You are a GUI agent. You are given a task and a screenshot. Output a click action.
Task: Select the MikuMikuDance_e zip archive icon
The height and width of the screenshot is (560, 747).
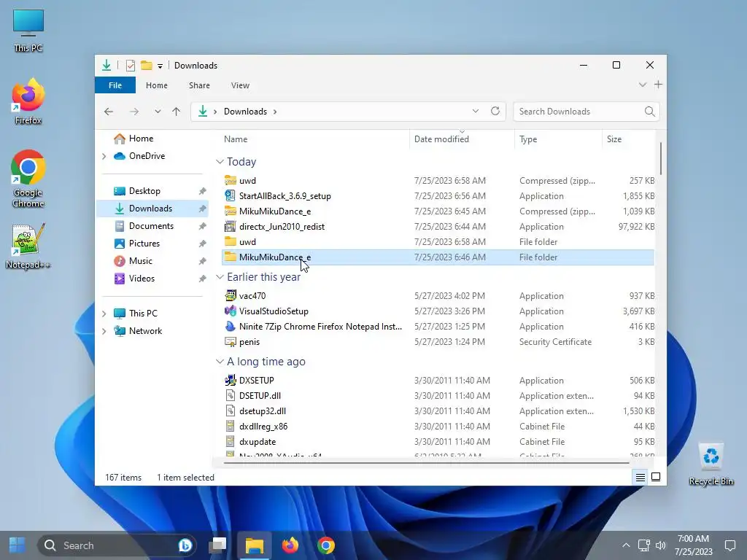tap(231, 211)
